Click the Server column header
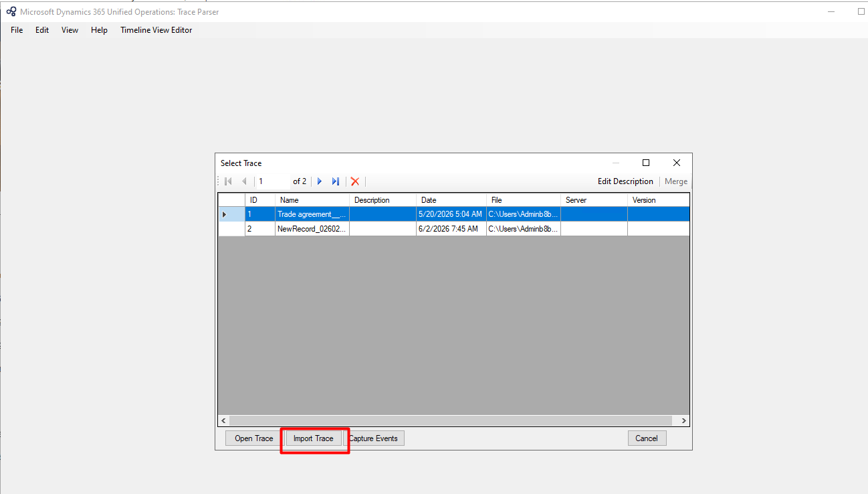The height and width of the screenshot is (494, 868). pos(594,200)
